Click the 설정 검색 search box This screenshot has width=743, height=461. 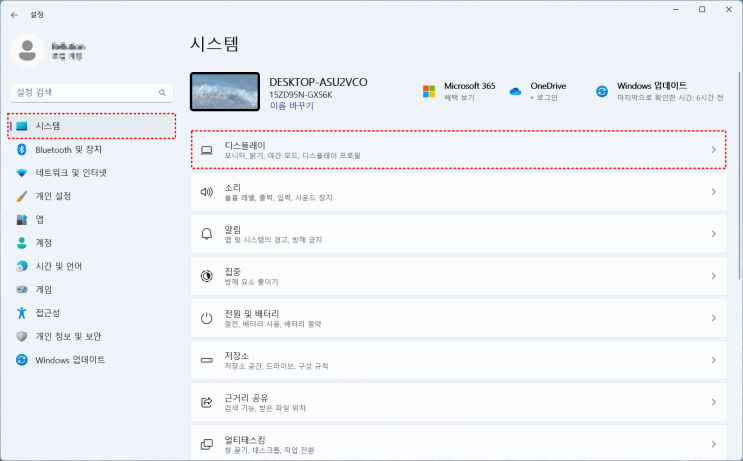coord(91,93)
